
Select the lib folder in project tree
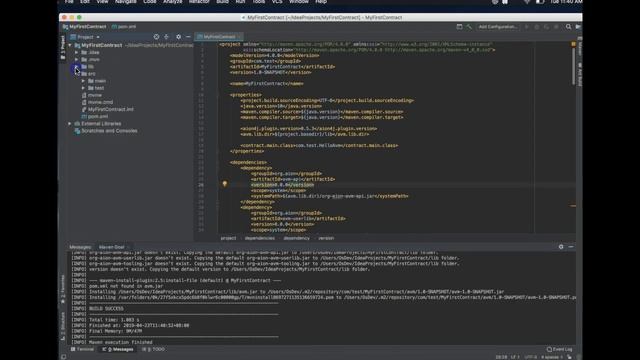click(x=88, y=67)
